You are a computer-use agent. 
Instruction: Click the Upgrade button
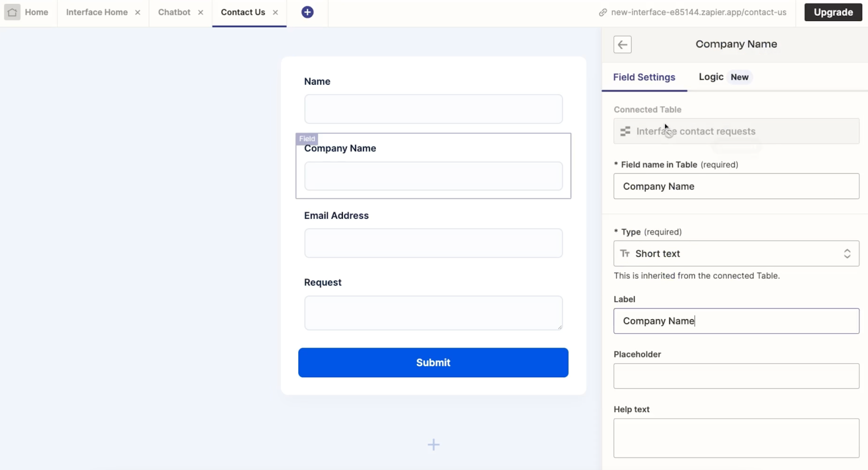coord(833,12)
